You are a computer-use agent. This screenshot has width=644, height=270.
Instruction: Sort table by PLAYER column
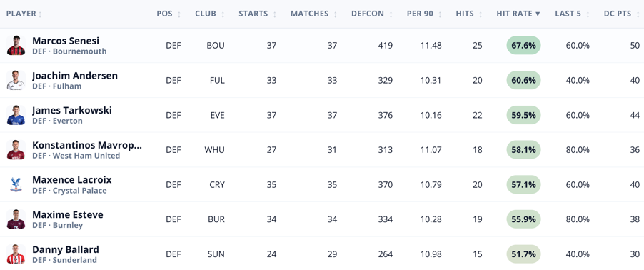point(24,14)
